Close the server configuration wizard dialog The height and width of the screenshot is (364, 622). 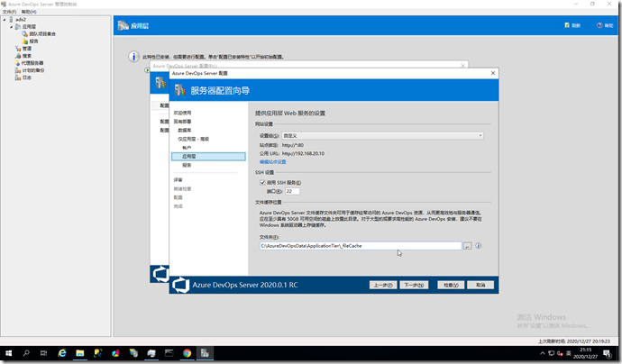point(493,73)
